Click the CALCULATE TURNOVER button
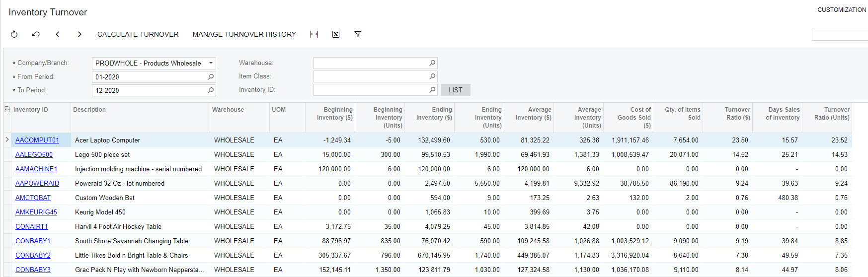This screenshot has height=277, width=868. point(138,34)
